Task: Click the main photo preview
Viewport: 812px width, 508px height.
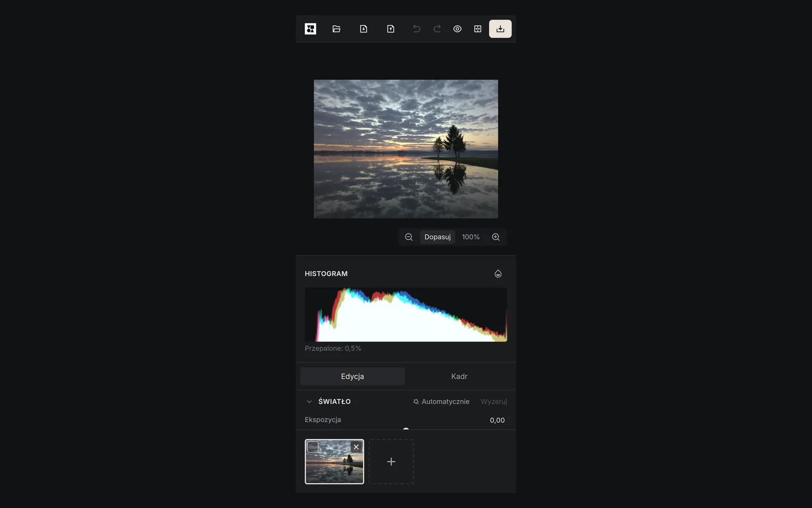Action: click(406, 149)
